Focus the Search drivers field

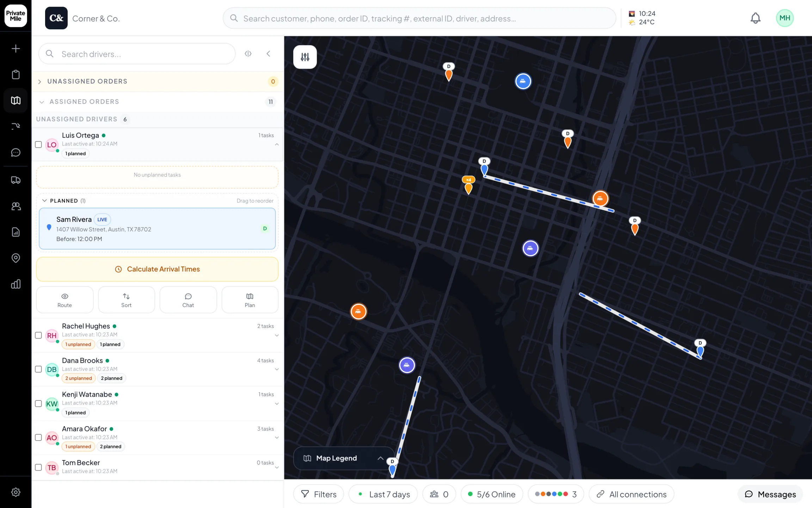pyautogui.click(x=137, y=54)
